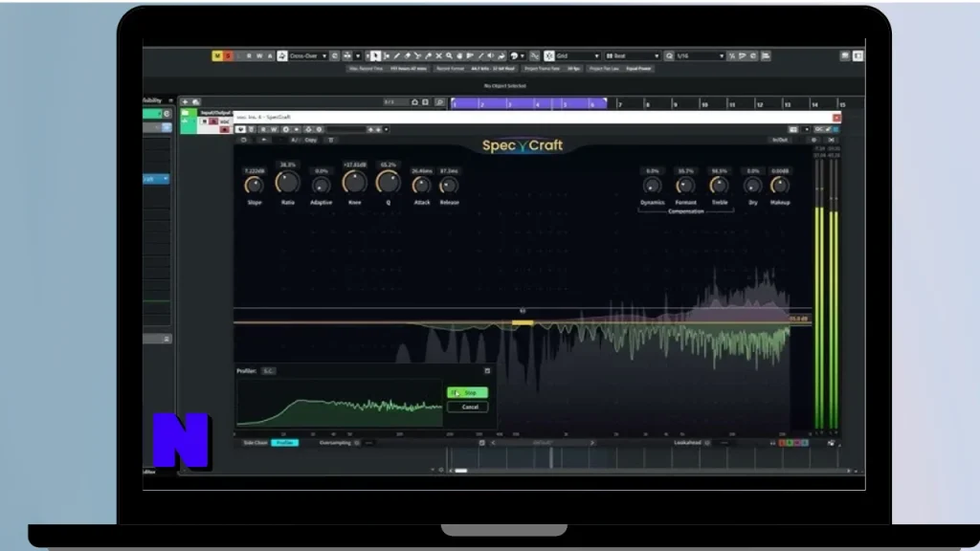Click the next preset arrow
Image resolution: width=980 pixels, height=551 pixels.
point(591,443)
